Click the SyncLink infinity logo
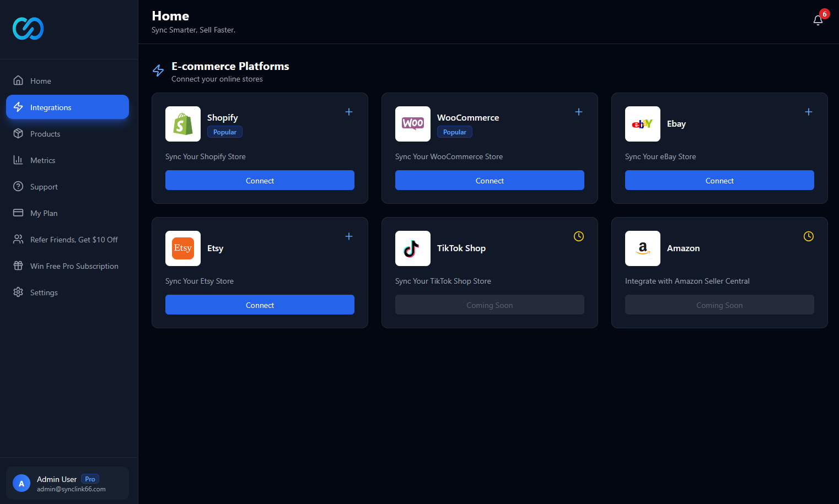839x504 pixels. click(x=28, y=29)
